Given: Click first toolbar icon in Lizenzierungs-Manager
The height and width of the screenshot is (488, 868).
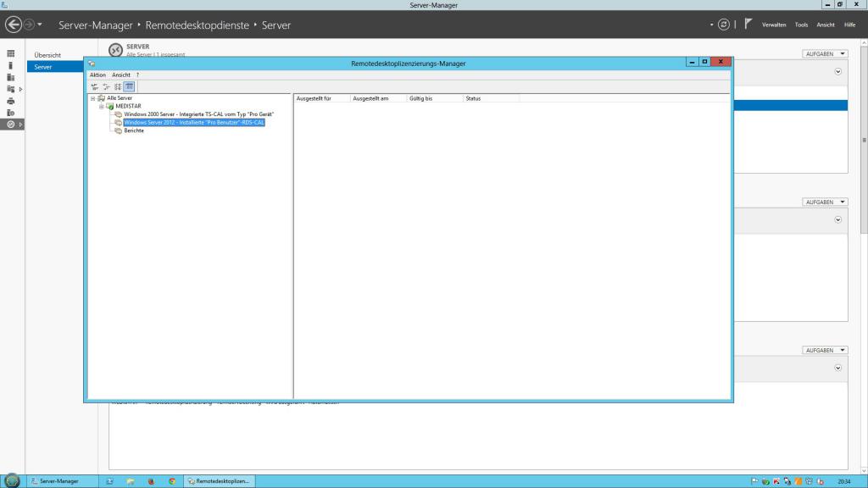Looking at the screenshot, I should 95,86.
